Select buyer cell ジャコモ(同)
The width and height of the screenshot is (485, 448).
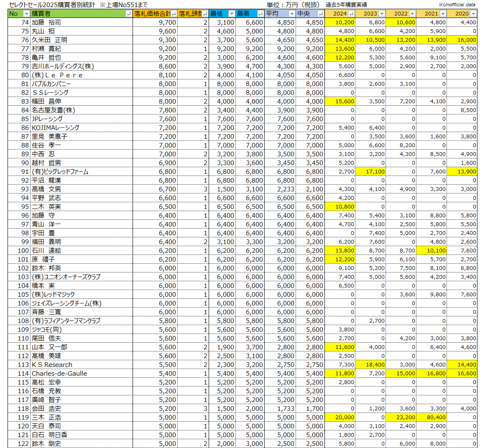[82, 330]
